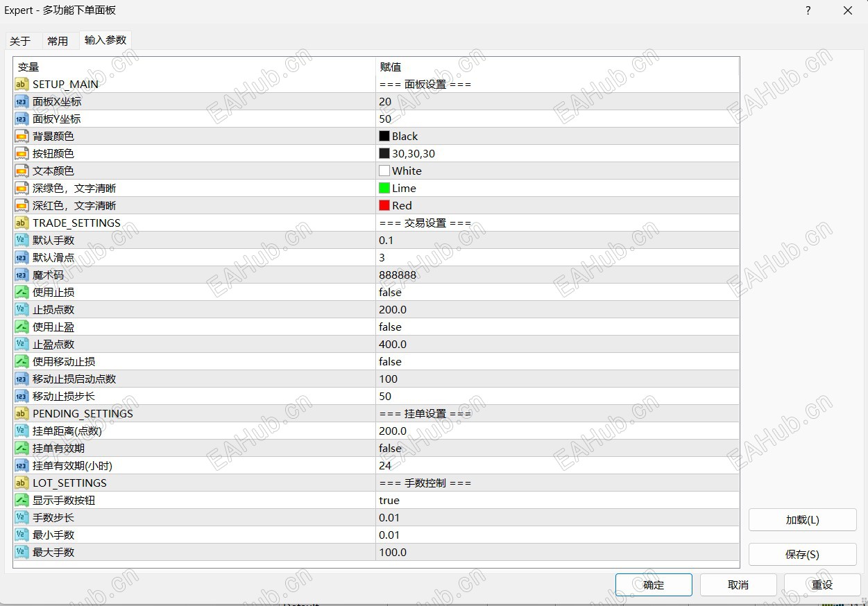Screen dimensions: 868x606
Task: Switch to the 关于 tab
Action: pyautogui.click(x=20, y=41)
